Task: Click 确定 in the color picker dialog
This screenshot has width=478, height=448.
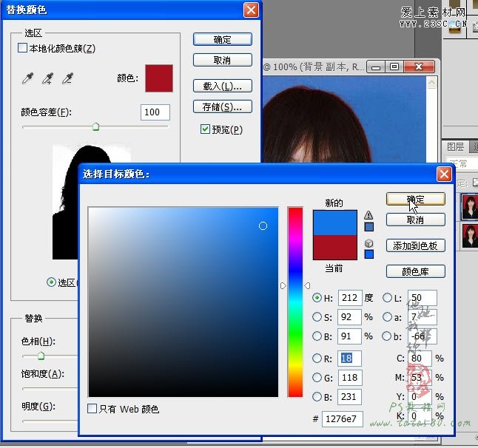Action: (415, 200)
